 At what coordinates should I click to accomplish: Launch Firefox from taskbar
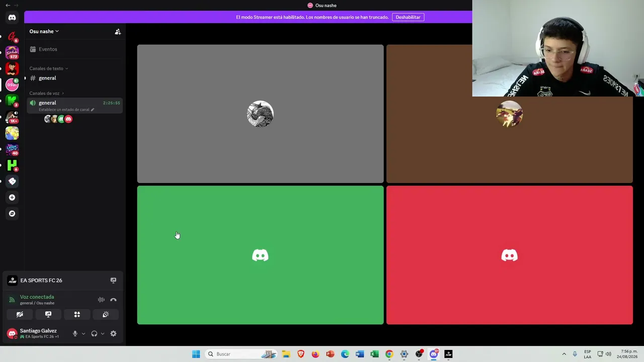(x=315, y=354)
